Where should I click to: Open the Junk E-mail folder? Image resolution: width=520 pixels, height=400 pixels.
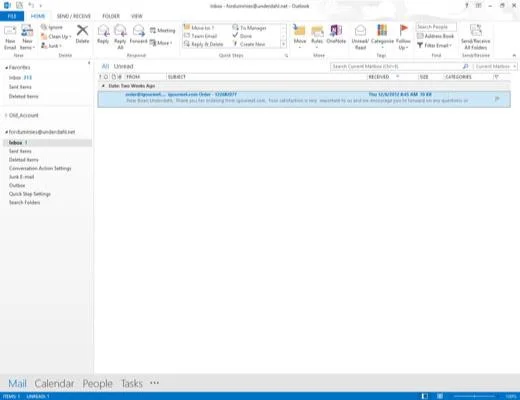pyautogui.click(x=21, y=177)
